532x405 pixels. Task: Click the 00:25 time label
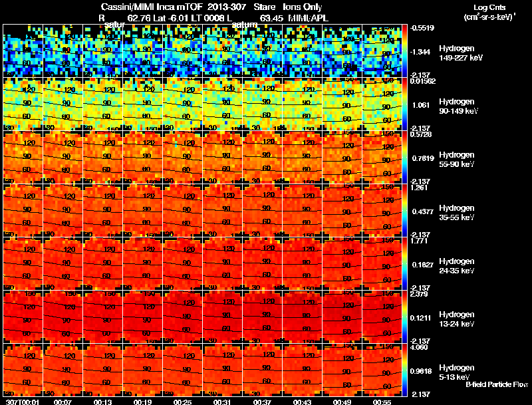(182, 402)
